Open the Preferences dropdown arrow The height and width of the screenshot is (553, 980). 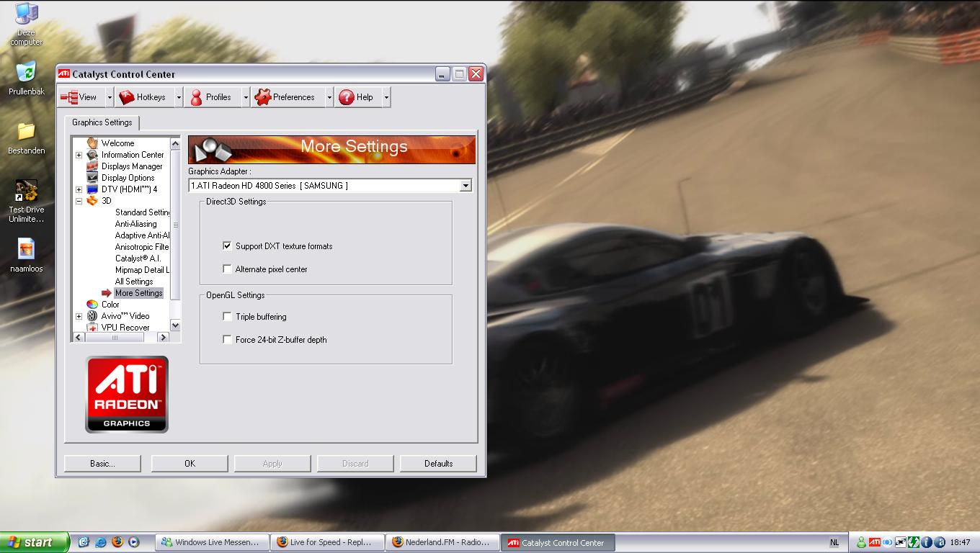click(329, 97)
